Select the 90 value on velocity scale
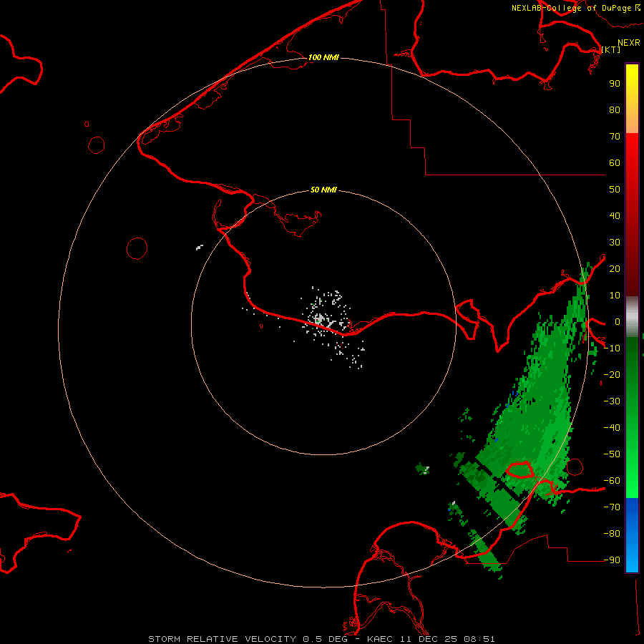The height and width of the screenshot is (644, 644). tap(615, 84)
